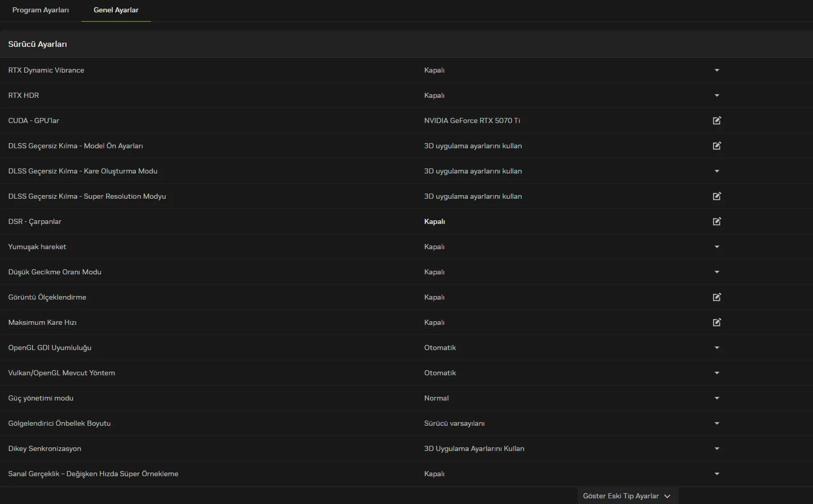Viewport: 813px width, 504px height.
Task: Open the RTX HDR dropdown arrow
Action: point(717,95)
